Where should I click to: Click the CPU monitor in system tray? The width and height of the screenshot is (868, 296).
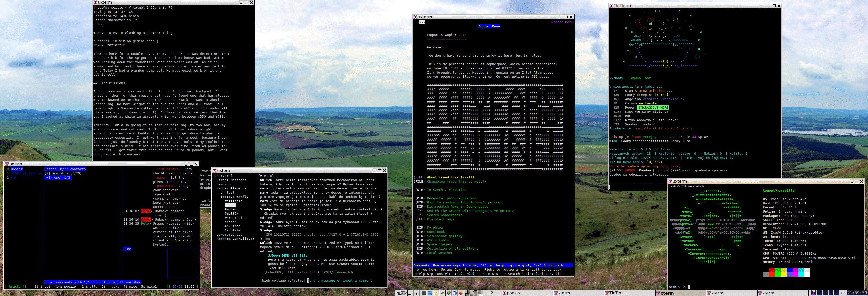click(x=813, y=293)
